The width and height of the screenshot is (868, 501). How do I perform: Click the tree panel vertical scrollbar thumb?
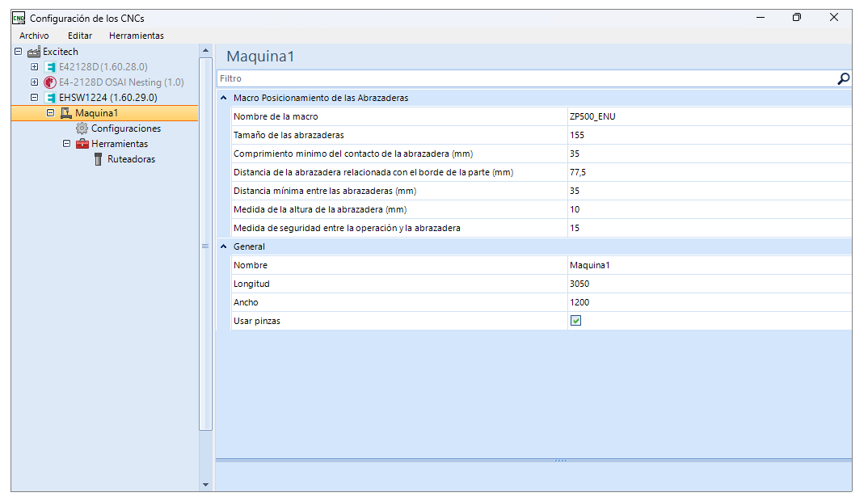tap(205, 244)
